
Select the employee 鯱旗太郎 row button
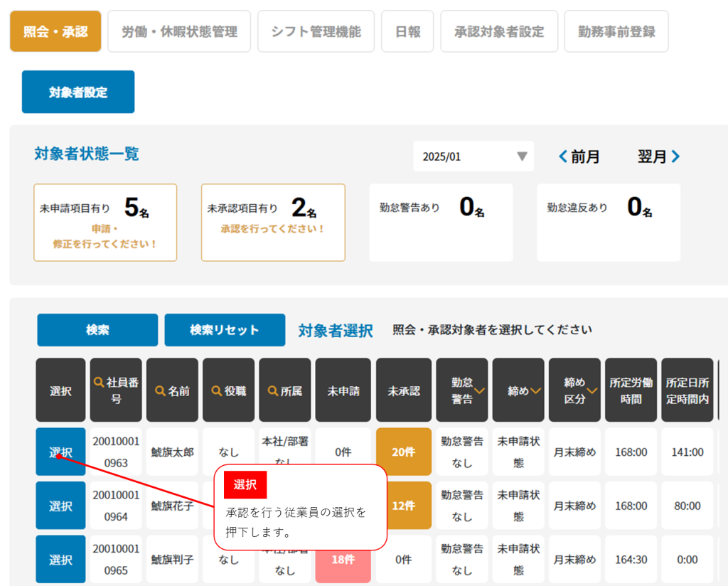click(x=60, y=452)
